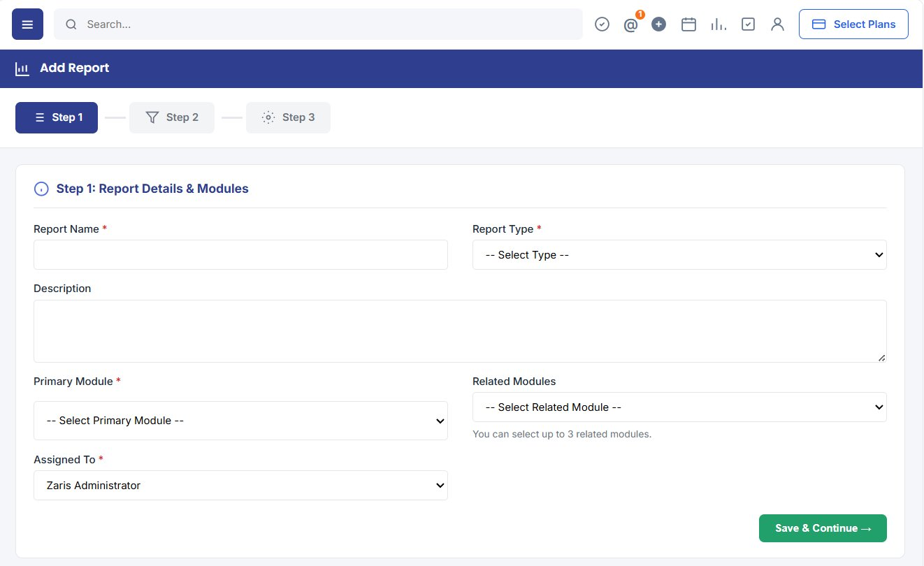
Task: Open the Assigned To dropdown
Action: pos(240,486)
